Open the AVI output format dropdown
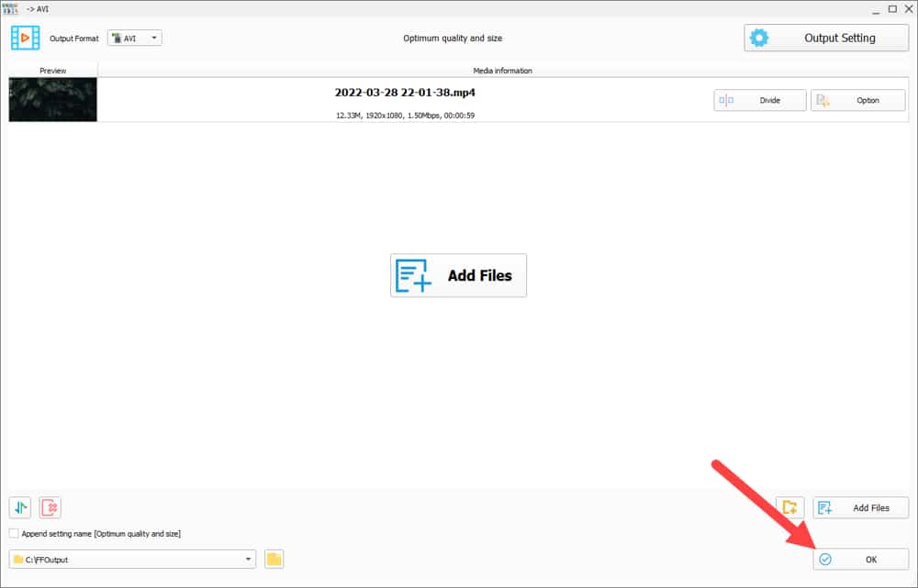 point(154,38)
